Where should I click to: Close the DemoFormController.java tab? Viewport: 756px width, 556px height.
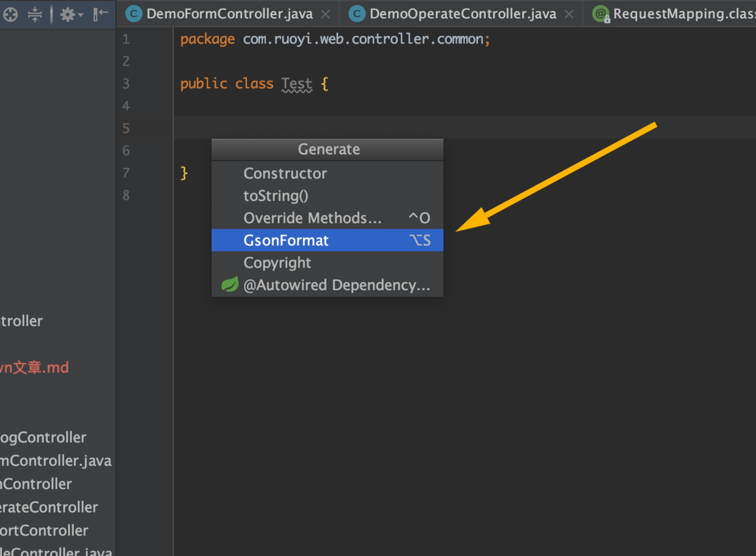click(x=326, y=14)
